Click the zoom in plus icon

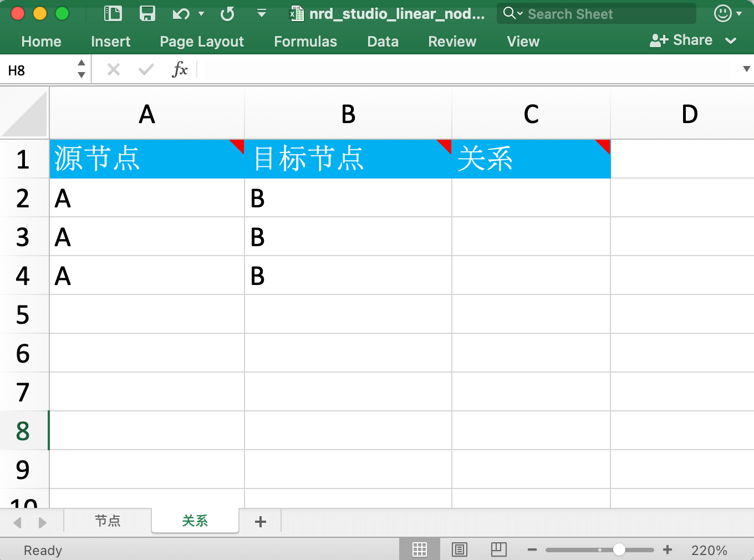pyautogui.click(x=668, y=549)
